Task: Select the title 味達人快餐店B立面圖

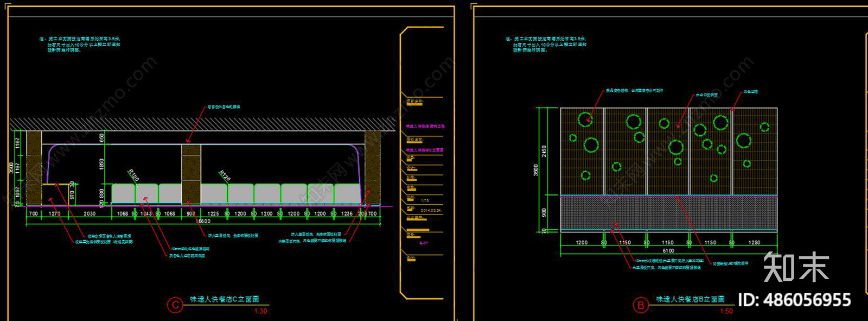Action: tap(690, 299)
